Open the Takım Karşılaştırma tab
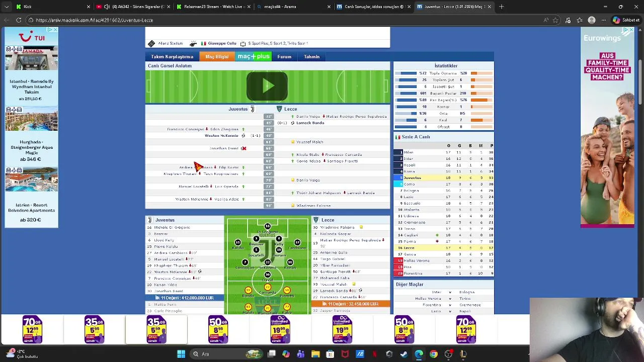The width and height of the screenshot is (644, 362). (172, 57)
